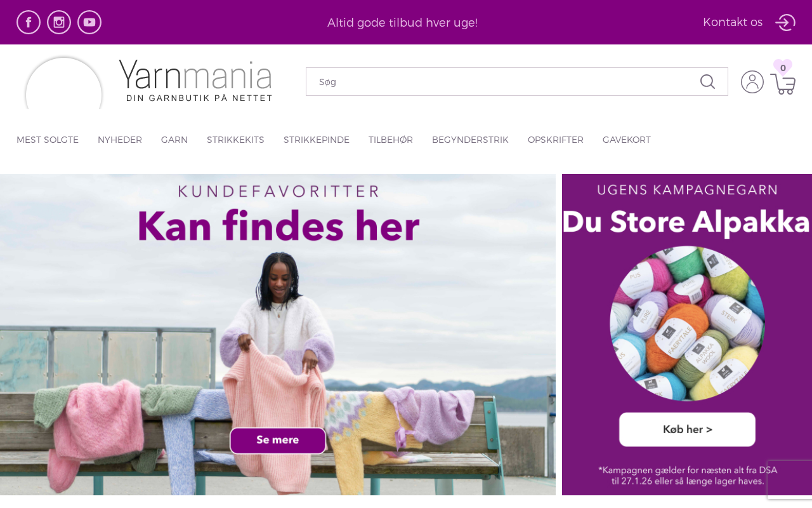Open the Instagram profile icon

59,22
